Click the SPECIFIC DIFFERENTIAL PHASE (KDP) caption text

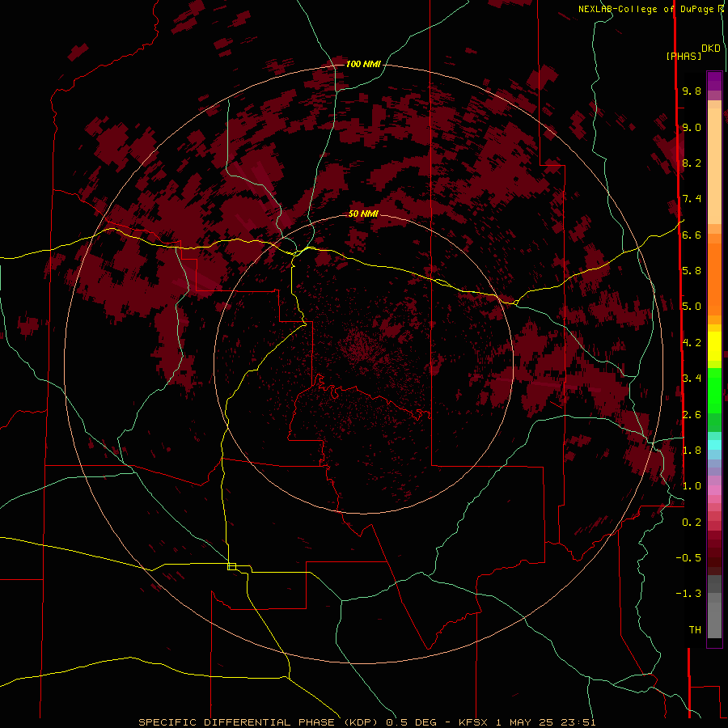coord(259,722)
